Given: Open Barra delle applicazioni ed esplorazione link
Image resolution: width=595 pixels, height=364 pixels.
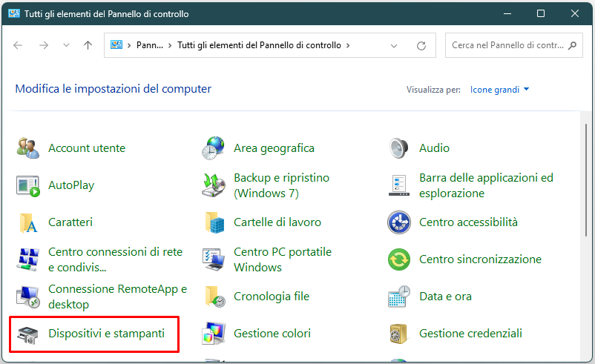Looking at the screenshot, I should 486,185.
